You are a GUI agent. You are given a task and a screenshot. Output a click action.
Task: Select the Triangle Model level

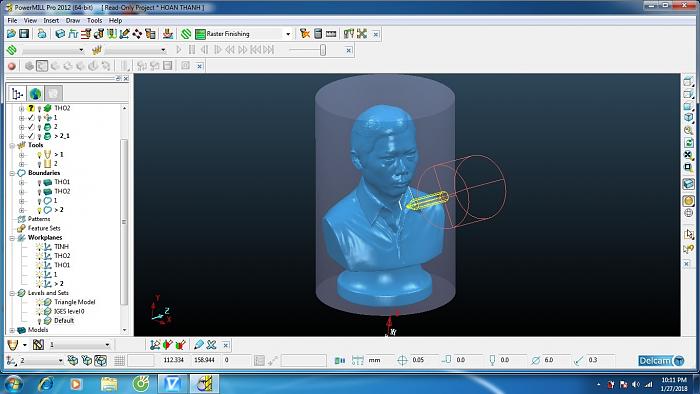click(x=75, y=302)
